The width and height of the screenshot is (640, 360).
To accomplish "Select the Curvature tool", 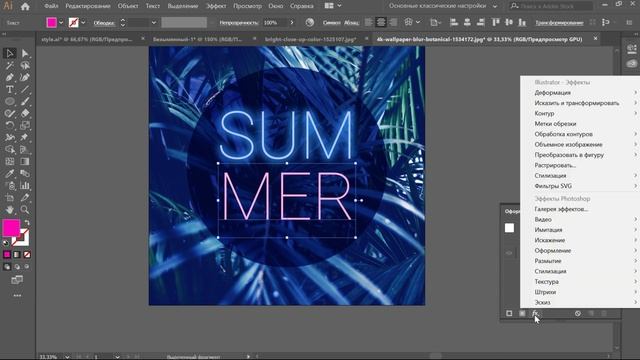I will tap(25, 78).
